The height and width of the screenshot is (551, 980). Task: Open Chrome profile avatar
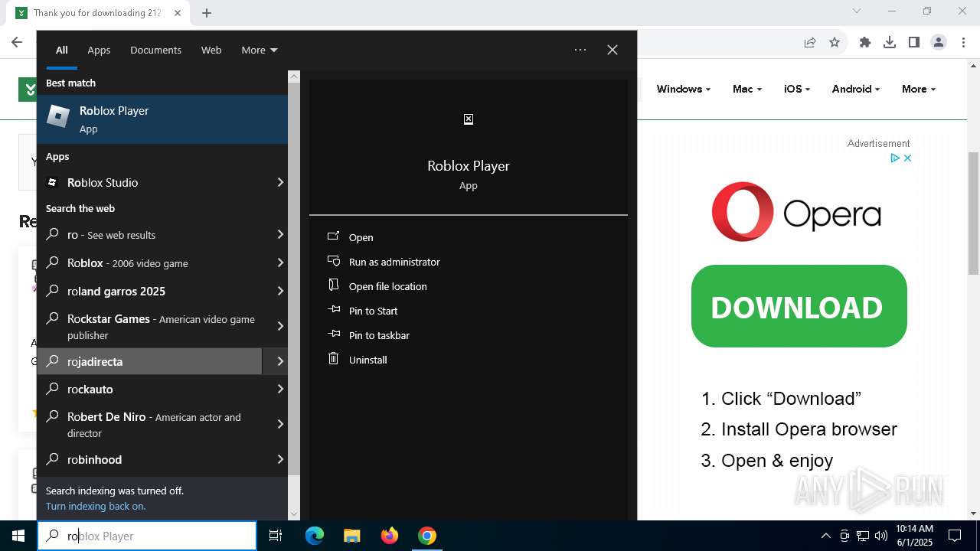pos(939,42)
